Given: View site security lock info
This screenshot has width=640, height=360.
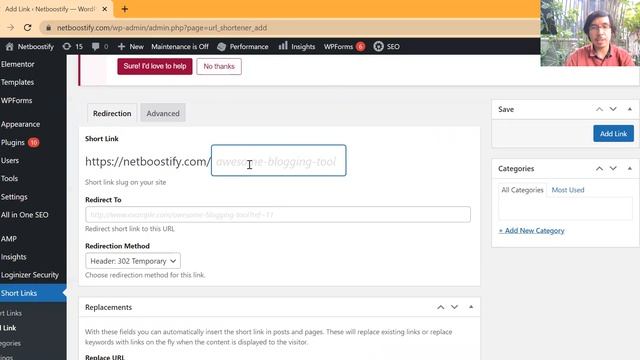Looking at the screenshot, I should pos(48,28).
